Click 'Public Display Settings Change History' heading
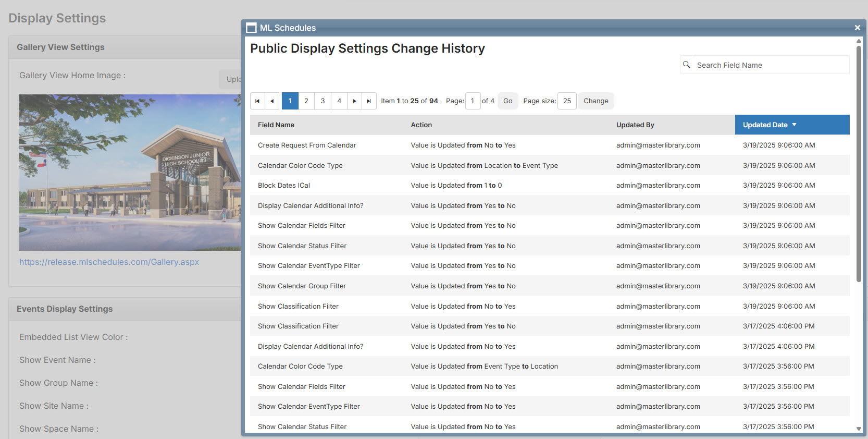 pyautogui.click(x=367, y=48)
